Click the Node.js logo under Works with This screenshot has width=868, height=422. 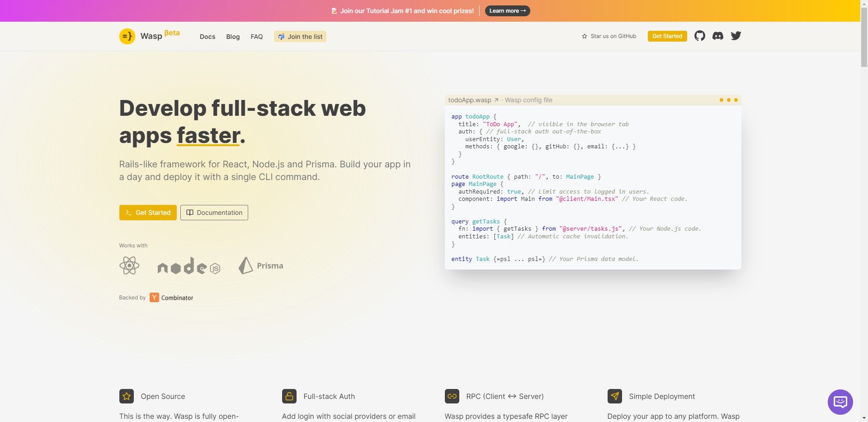click(189, 266)
